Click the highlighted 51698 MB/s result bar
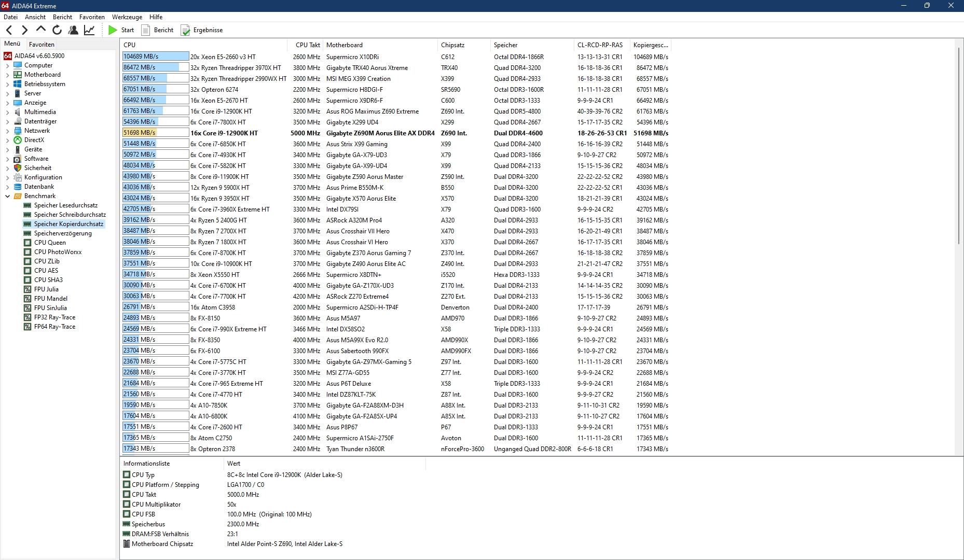The height and width of the screenshot is (560, 964). pos(156,133)
